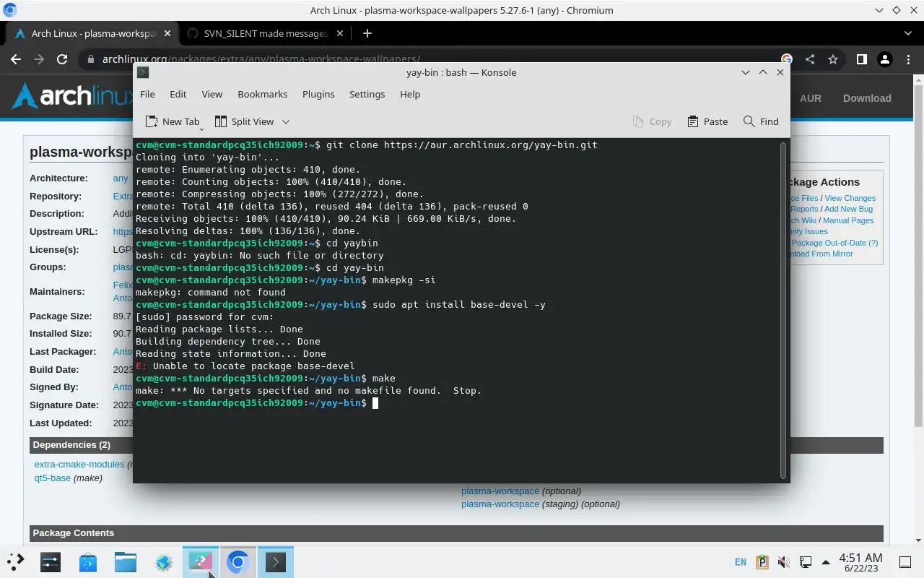Open Konsole View menu
This screenshot has width=924, height=578.
(x=212, y=94)
